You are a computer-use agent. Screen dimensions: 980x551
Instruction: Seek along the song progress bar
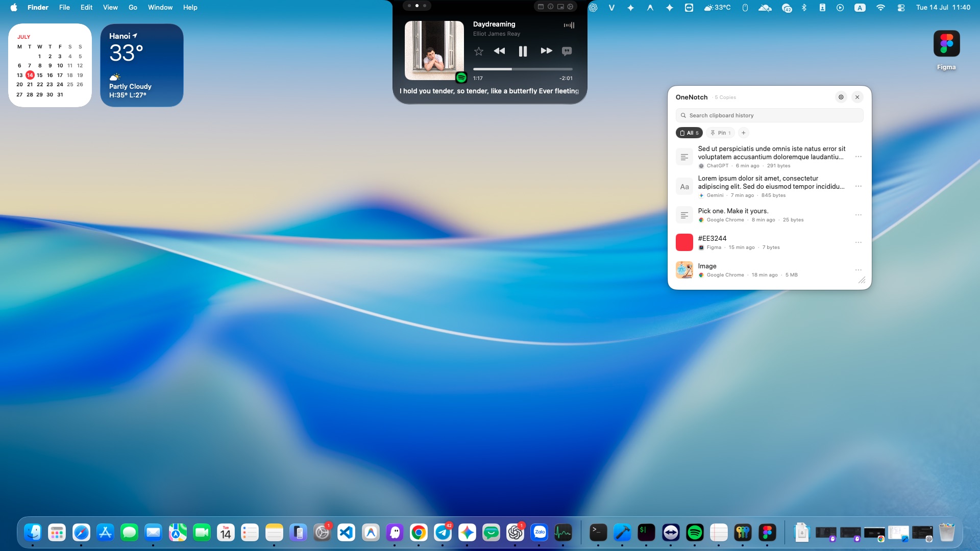(523, 69)
